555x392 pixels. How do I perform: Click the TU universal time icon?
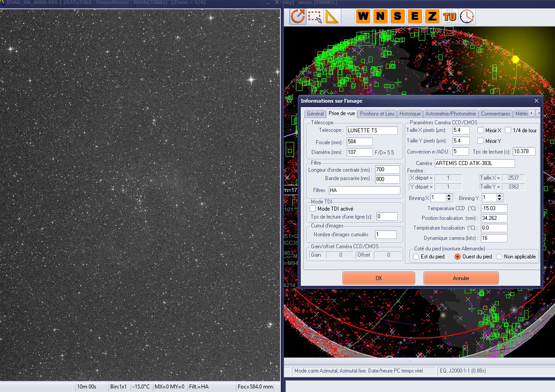[x=449, y=16]
